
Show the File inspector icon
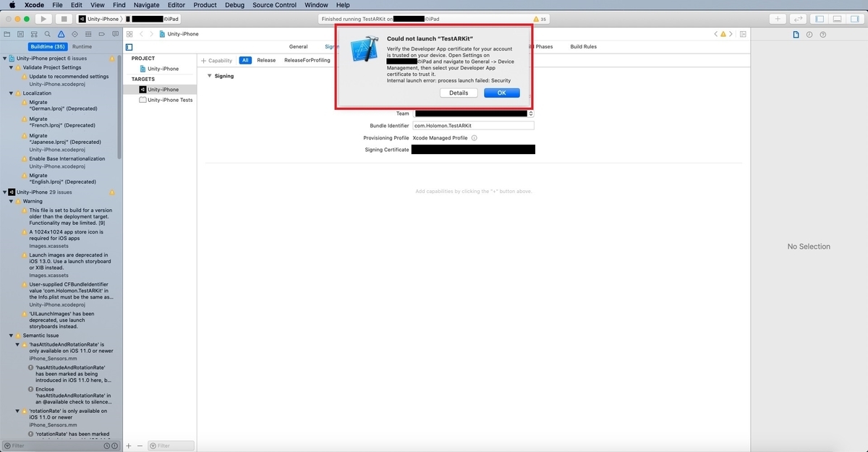click(x=796, y=34)
